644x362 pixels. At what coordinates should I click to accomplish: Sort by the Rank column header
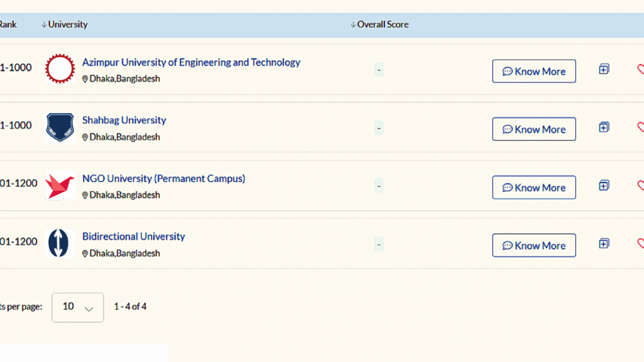point(8,25)
